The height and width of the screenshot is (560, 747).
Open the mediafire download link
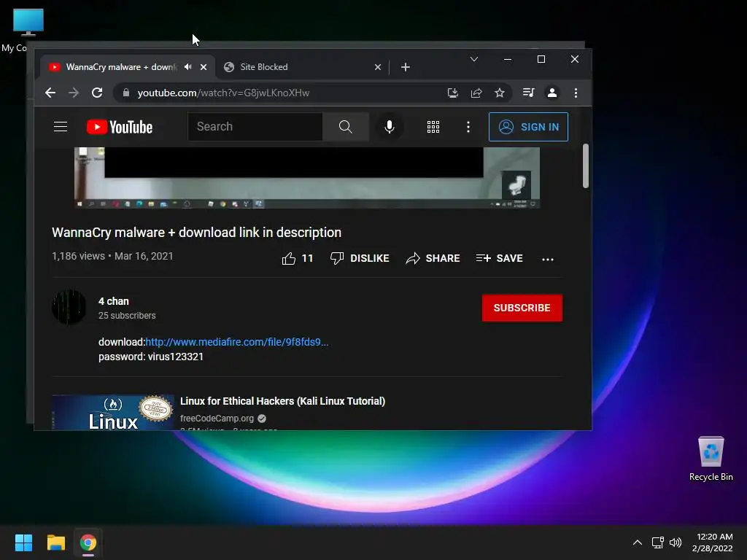[237, 342]
